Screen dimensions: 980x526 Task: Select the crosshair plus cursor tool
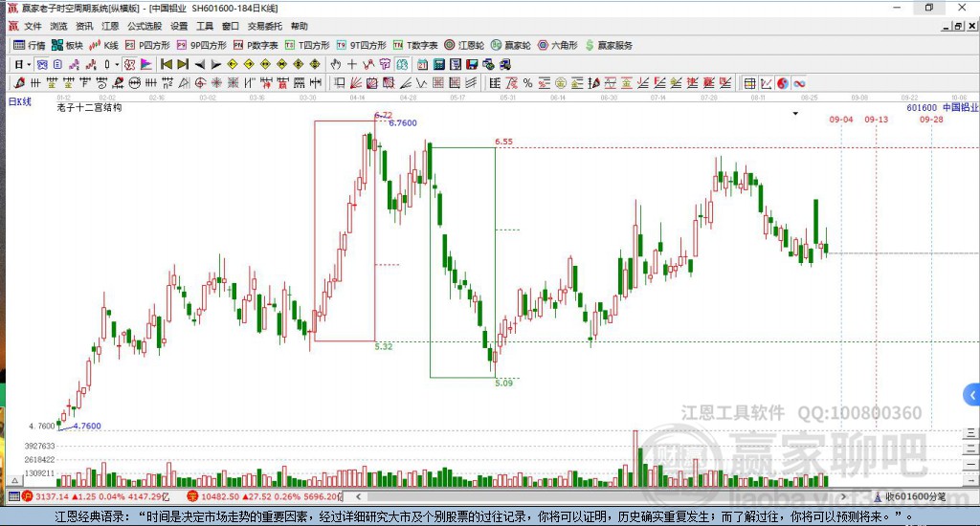pyautogui.click(x=352, y=64)
